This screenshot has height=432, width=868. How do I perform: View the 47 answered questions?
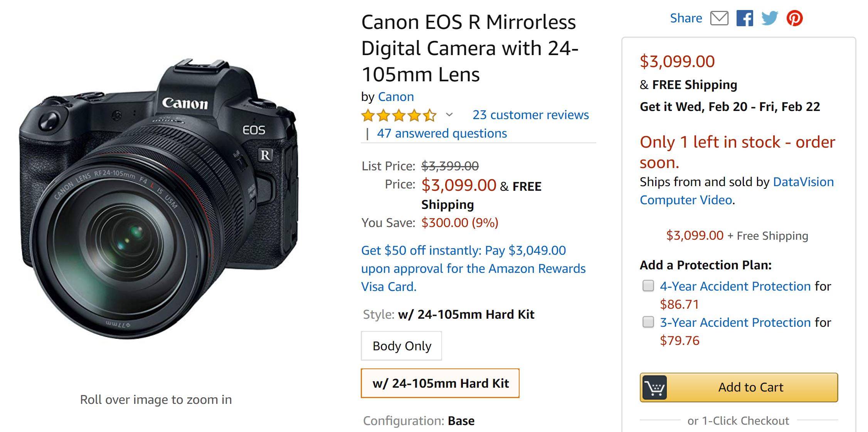pos(442,133)
